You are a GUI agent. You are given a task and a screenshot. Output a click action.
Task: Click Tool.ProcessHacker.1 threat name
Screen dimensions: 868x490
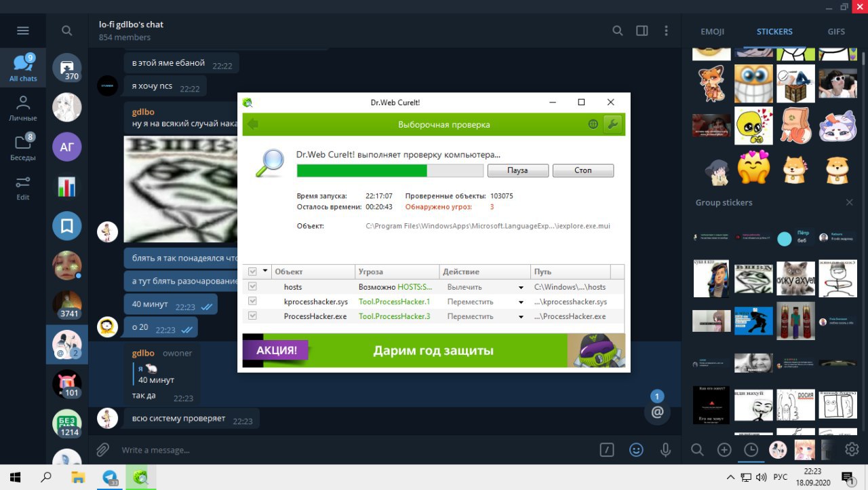coord(394,301)
